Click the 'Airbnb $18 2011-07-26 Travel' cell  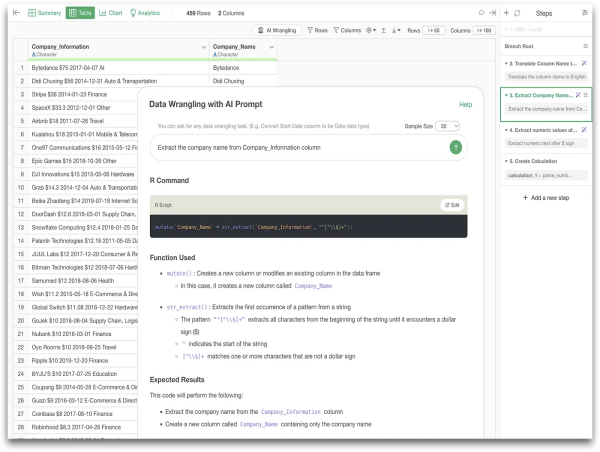[x=83, y=121]
